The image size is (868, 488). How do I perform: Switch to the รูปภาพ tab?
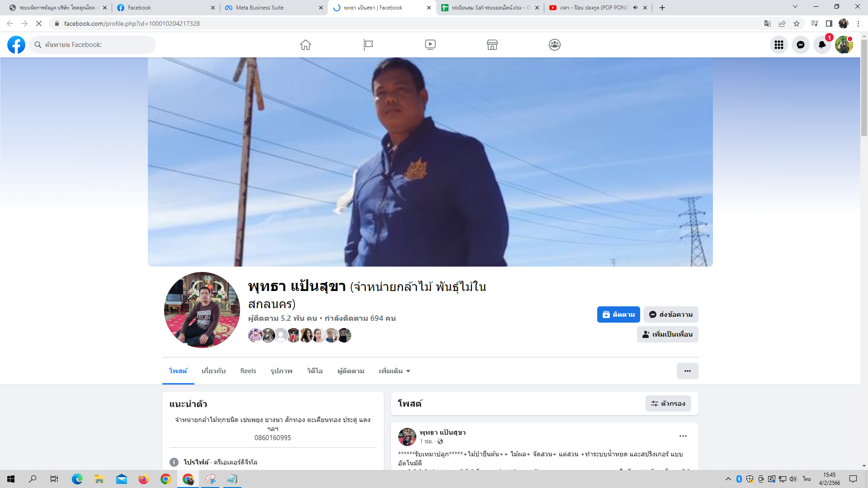coord(281,371)
